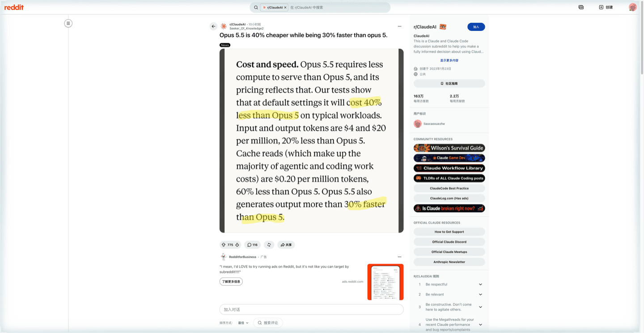644x333 pixels.
Task: Open the Claude Workflow Library resource
Action: [449, 168]
